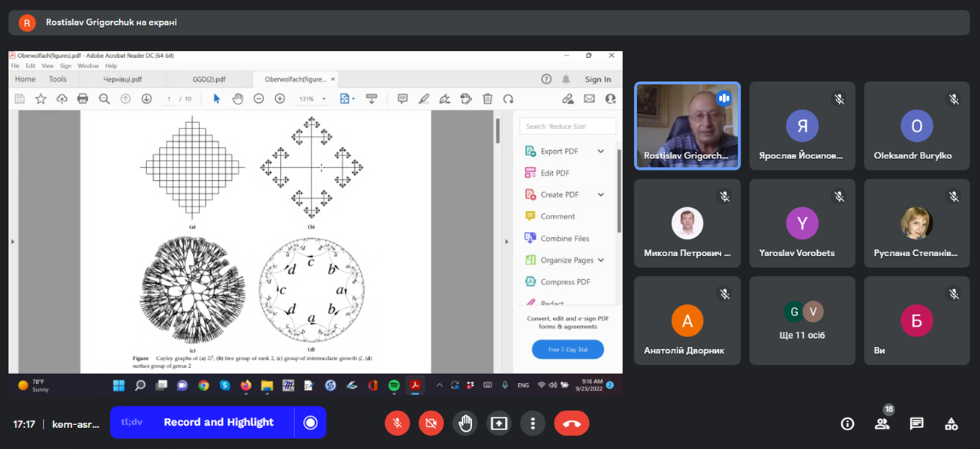Click the Add comment note icon
Screen dimensions: 980x449
pyautogui.click(x=402, y=98)
